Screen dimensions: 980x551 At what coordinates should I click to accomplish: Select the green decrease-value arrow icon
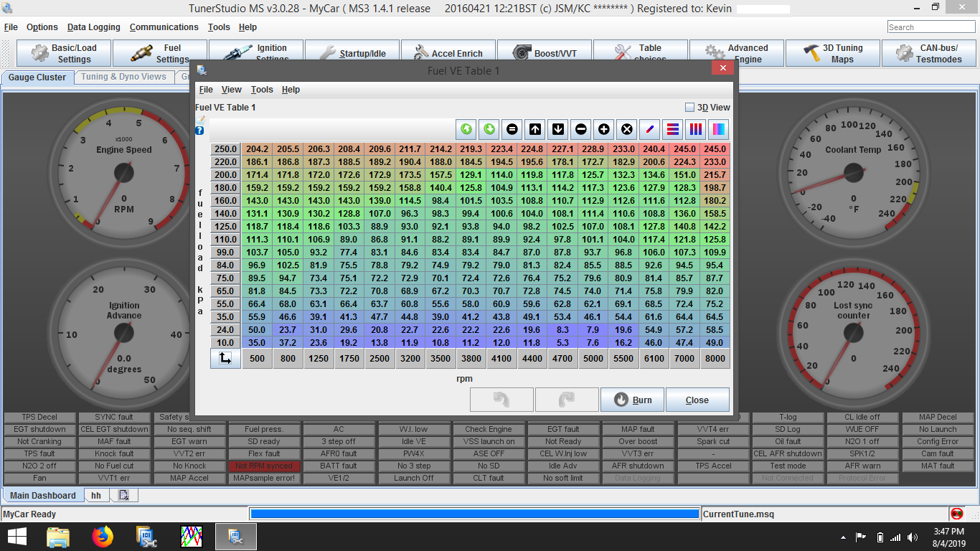tap(489, 129)
